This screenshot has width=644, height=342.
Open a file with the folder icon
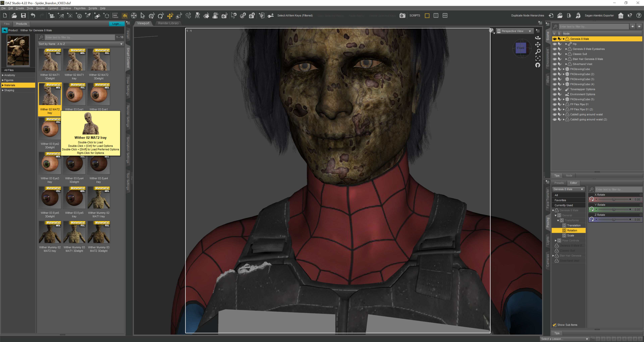(14, 15)
